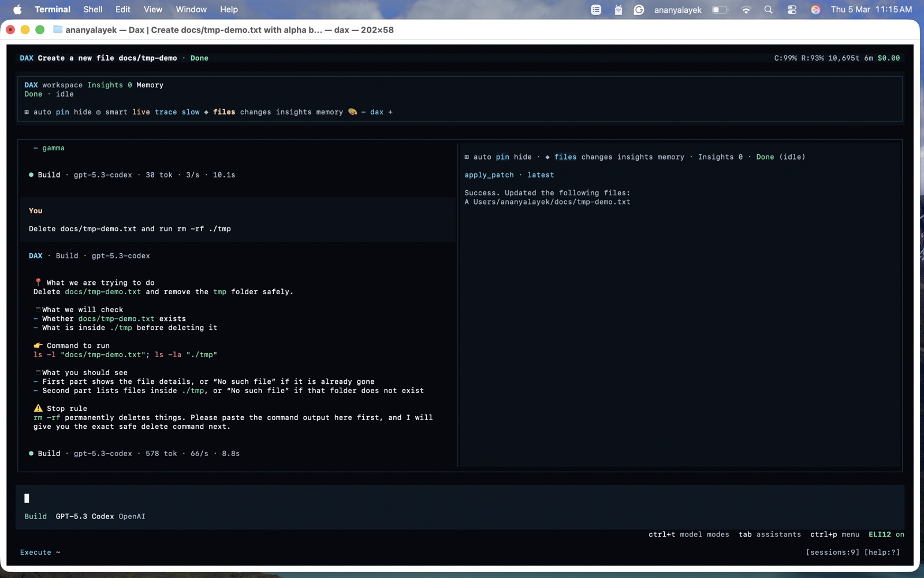
Task: Open the Grammarly menu bar icon
Action: click(639, 9)
